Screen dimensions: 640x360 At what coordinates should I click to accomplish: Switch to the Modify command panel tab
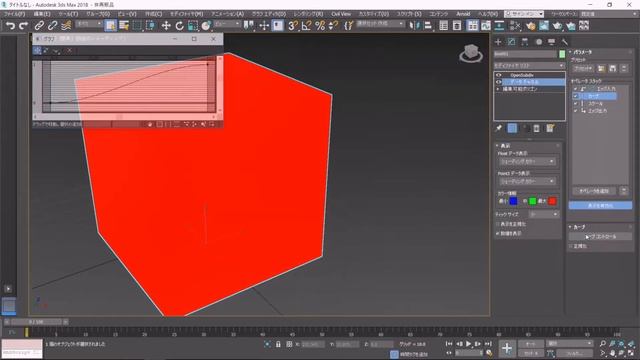click(x=511, y=42)
